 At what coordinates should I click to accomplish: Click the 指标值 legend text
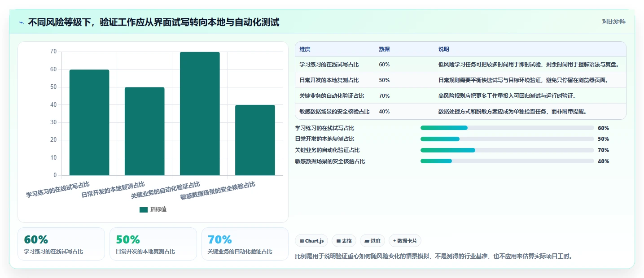(x=158, y=209)
